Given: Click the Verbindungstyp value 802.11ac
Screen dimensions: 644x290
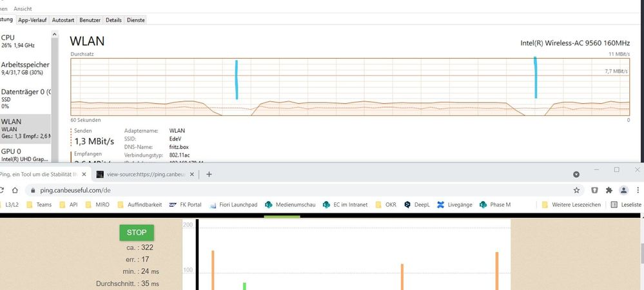Looking at the screenshot, I should point(179,155).
